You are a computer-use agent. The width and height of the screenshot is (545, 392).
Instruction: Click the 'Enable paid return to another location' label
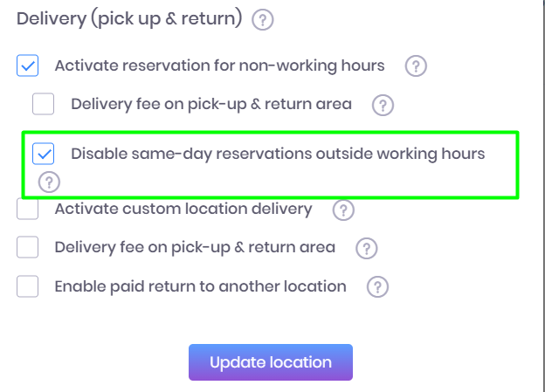point(200,286)
